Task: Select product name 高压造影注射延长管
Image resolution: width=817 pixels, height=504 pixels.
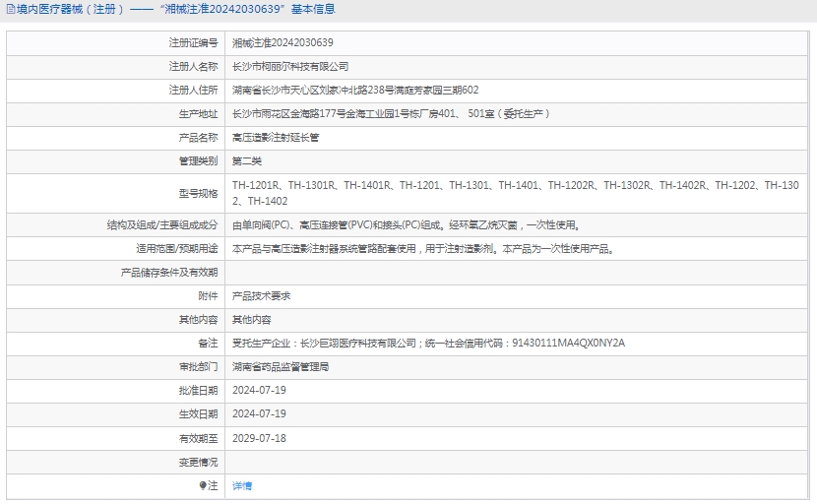Action: [276, 138]
